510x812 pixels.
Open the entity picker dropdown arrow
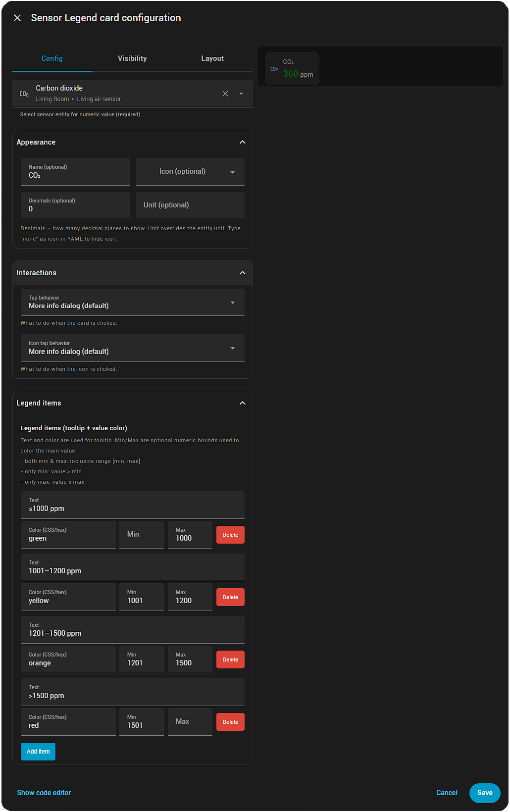click(x=241, y=94)
